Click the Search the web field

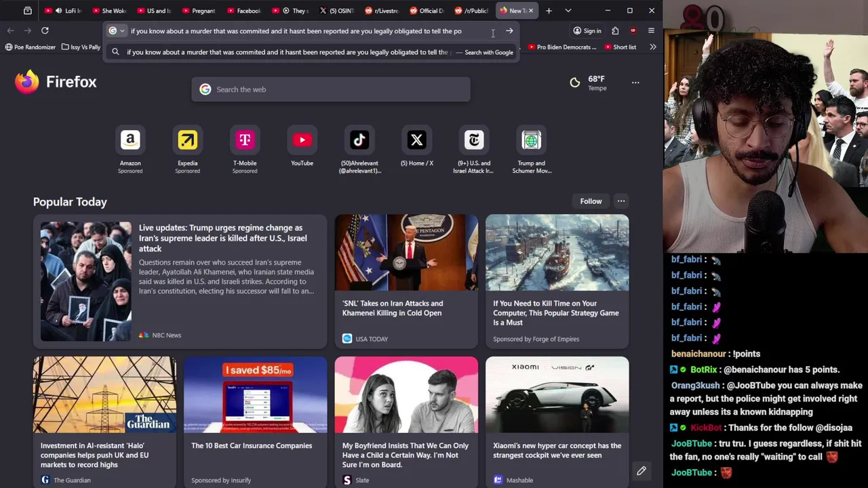click(331, 89)
